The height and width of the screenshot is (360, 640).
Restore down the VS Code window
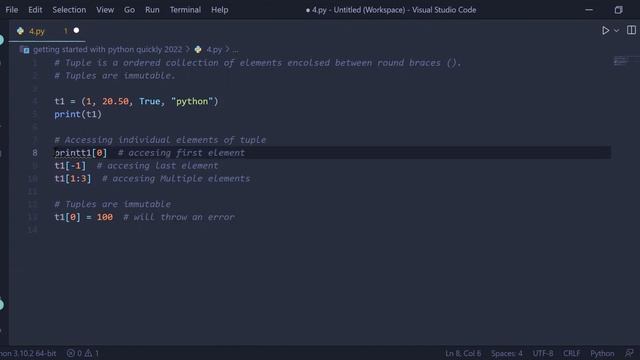click(618, 10)
